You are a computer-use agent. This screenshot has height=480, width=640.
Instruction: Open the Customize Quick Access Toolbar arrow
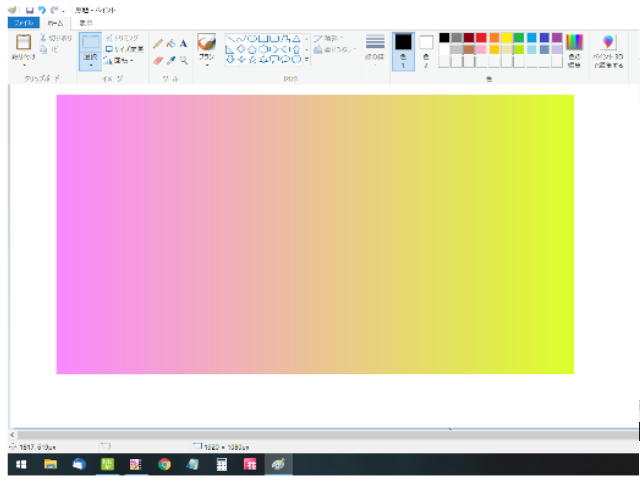[x=64, y=11]
